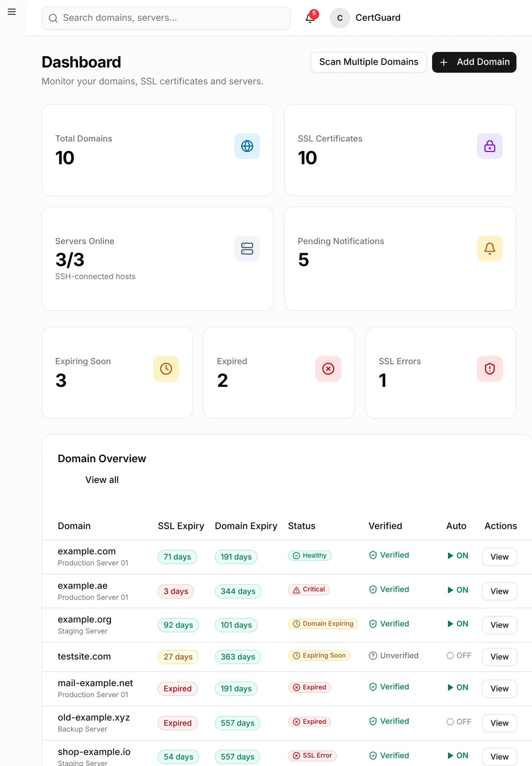Open the CertGuard user avatar
532x766 pixels.
click(x=340, y=18)
